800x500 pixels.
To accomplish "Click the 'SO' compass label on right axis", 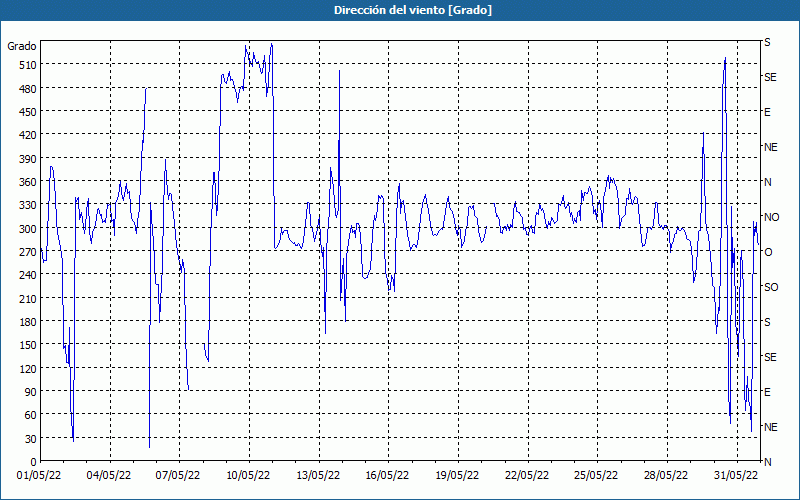I will [x=771, y=287].
